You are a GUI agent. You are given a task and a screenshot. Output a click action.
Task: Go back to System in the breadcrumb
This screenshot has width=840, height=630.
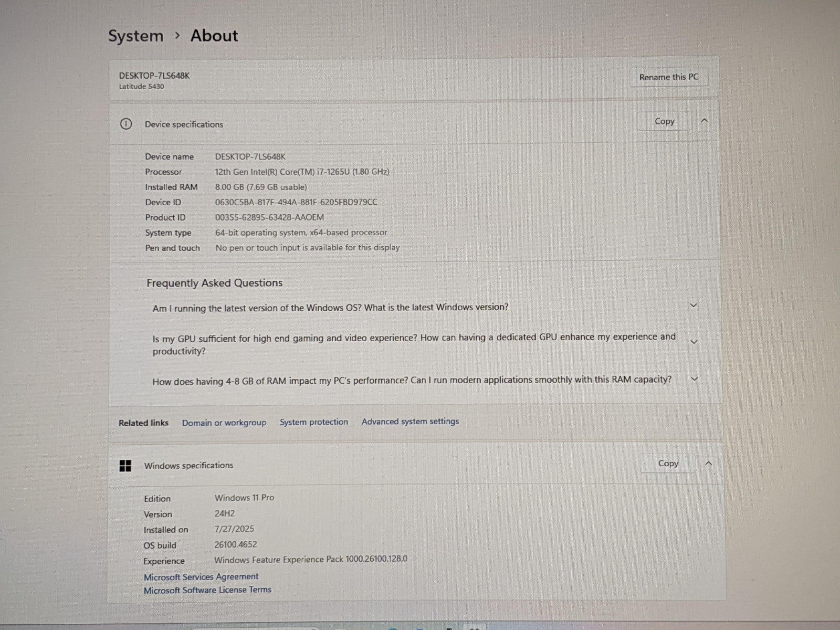(136, 36)
